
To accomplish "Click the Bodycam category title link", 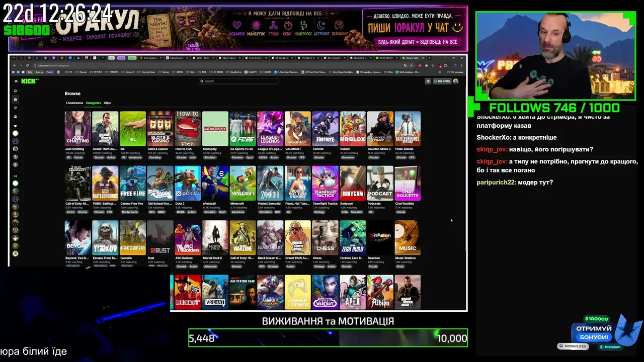I will (346, 204).
